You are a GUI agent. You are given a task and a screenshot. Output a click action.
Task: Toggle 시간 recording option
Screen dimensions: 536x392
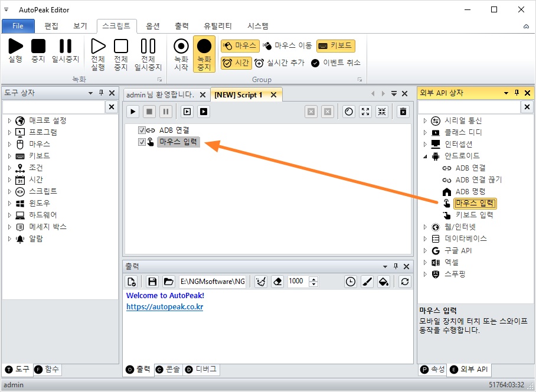(x=236, y=63)
